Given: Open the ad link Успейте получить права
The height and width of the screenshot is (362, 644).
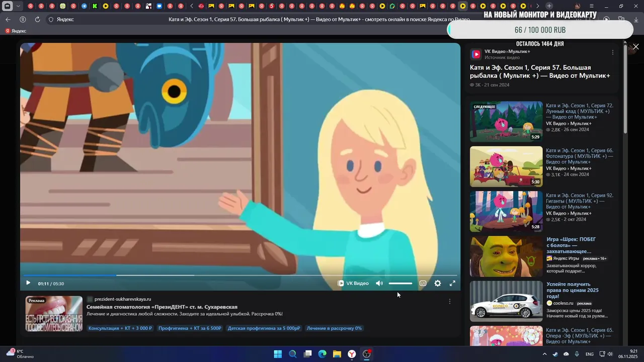Looking at the screenshot, I should [x=573, y=290].
